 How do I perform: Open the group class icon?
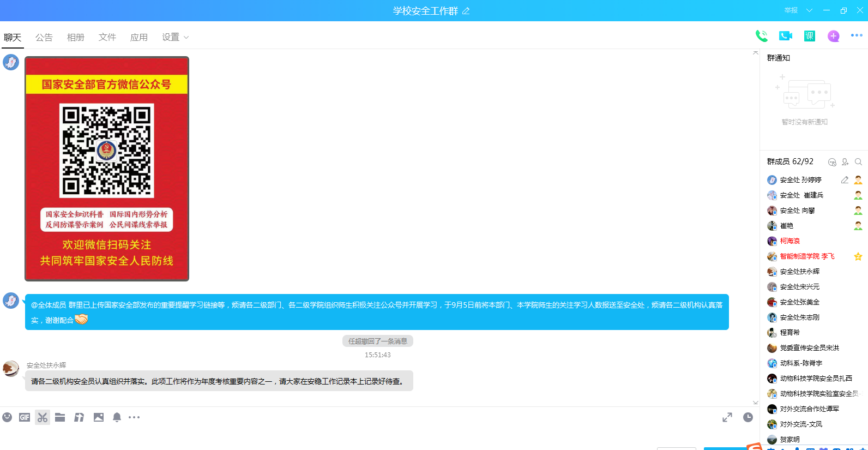(x=809, y=36)
